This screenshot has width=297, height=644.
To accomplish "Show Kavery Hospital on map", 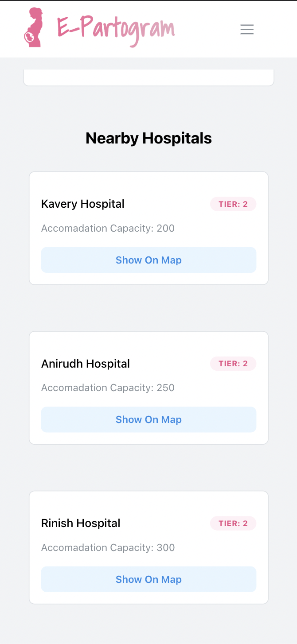I will click(148, 260).
